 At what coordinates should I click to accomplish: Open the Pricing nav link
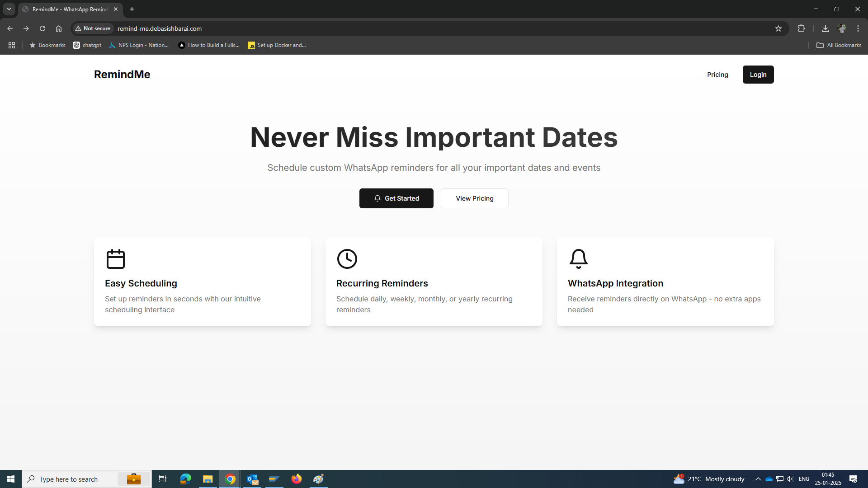[x=717, y=75]
